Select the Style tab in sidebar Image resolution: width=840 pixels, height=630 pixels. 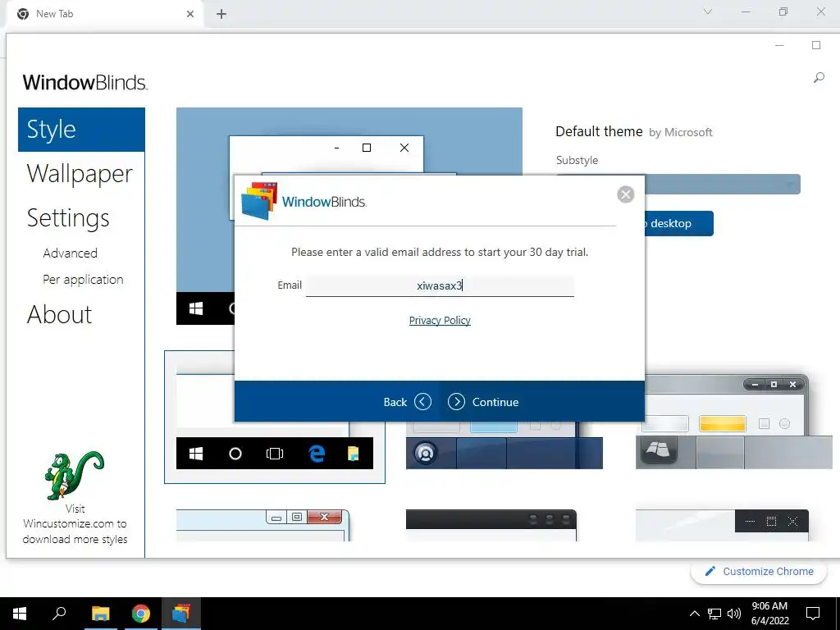click(81, 130)
